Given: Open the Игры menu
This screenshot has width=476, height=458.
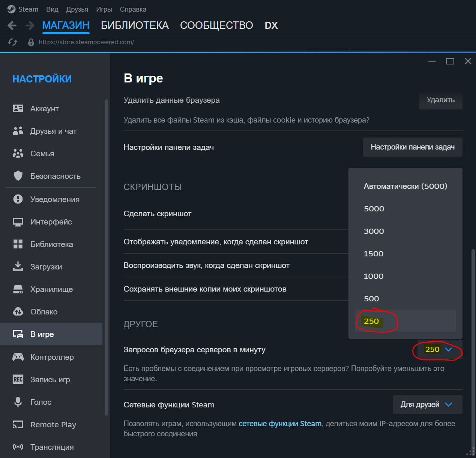Looking at the screenshot, I should pos(104,9).
